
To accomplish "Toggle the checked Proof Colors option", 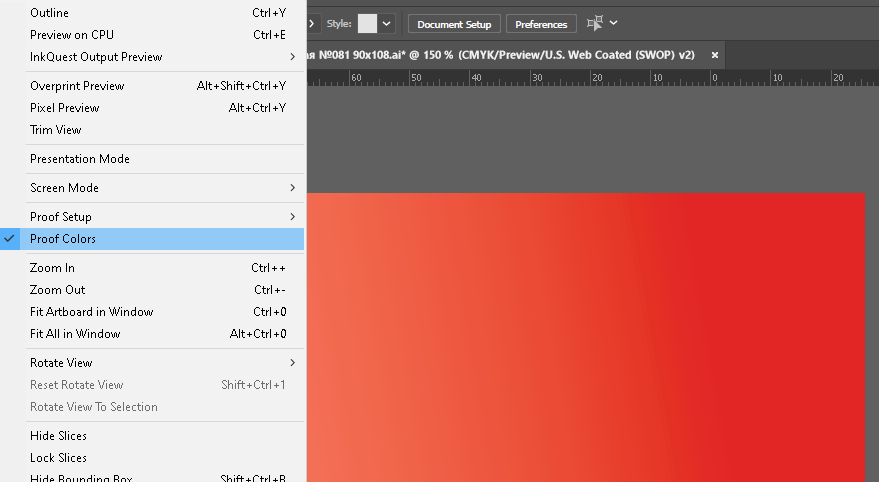I will [152, 239].
